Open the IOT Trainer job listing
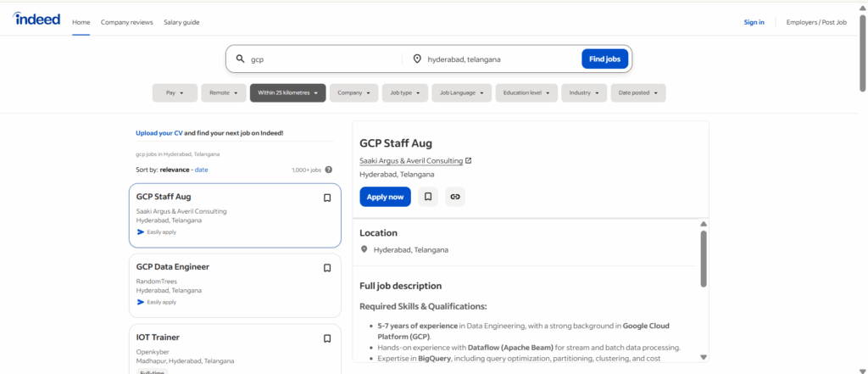868x374 pixels. (158, 337)
